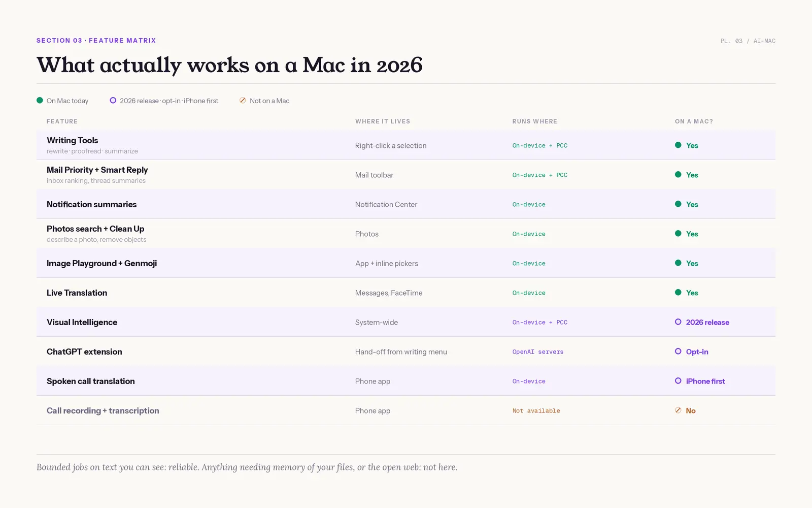Click the green legend dot for On Mac today

tap(40, 101)
